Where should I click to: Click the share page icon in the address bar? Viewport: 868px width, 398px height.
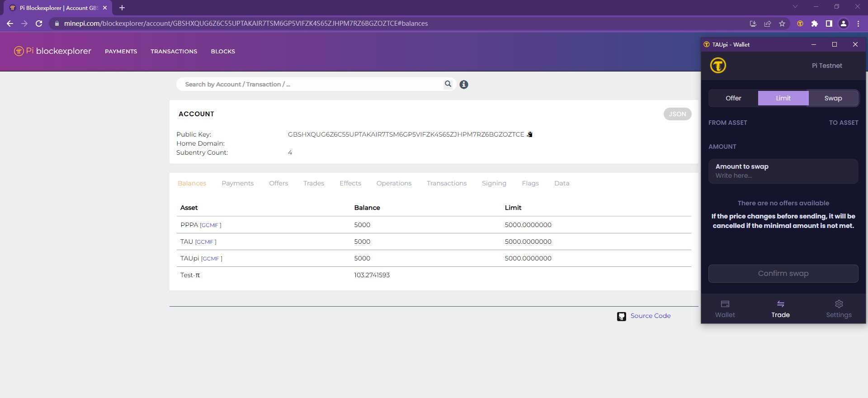pyautogui.click(x=768, y=24)
